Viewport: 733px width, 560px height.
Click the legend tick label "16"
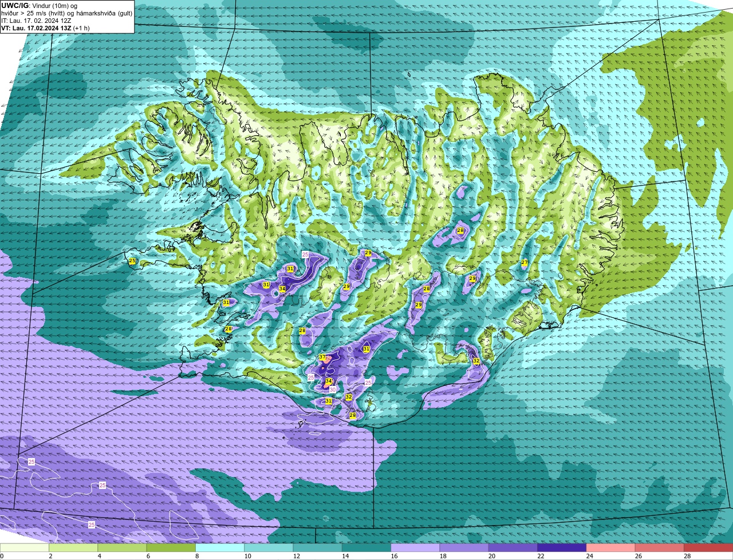(x=394, y=556)
